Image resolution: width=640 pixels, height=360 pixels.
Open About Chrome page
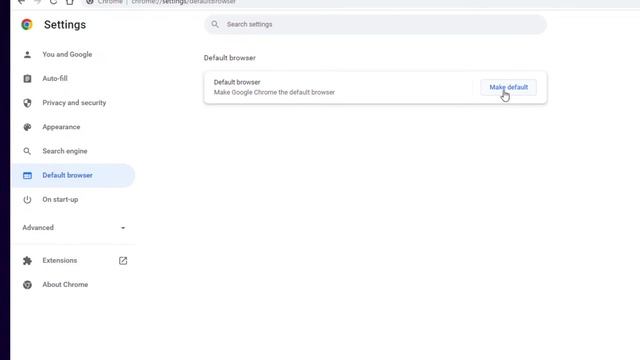[65, 284]
